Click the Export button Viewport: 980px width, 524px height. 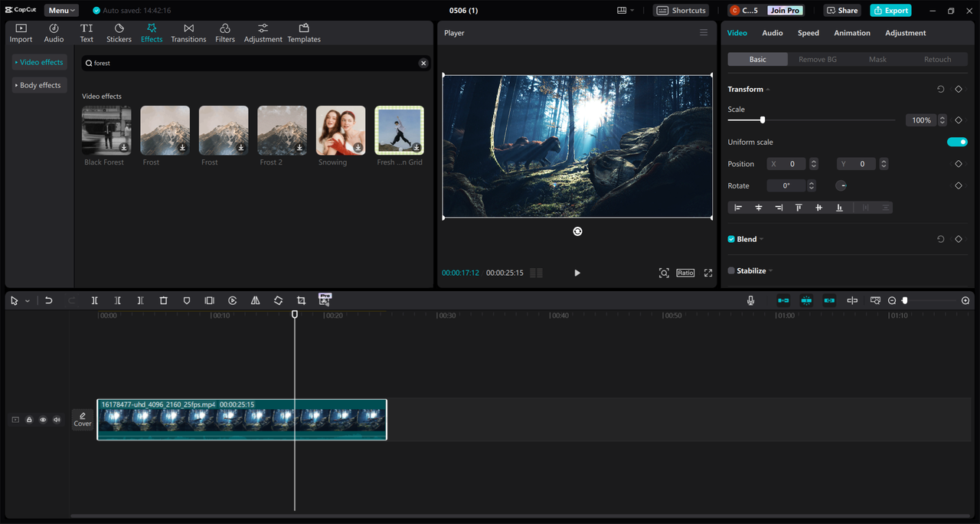890,11
